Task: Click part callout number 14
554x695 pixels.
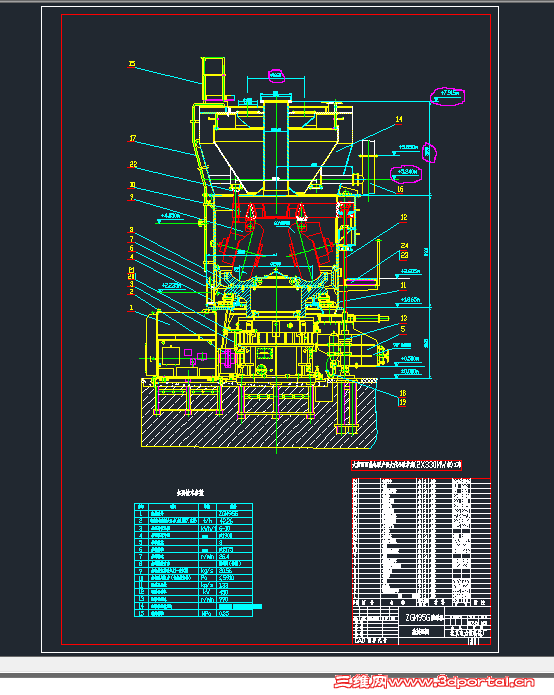Action: (399, 119)
